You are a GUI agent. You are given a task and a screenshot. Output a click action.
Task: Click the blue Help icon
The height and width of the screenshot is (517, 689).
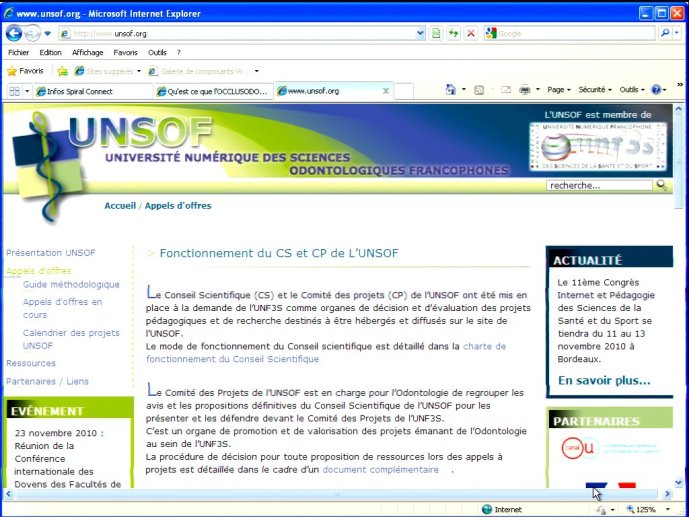click(656, 90)
